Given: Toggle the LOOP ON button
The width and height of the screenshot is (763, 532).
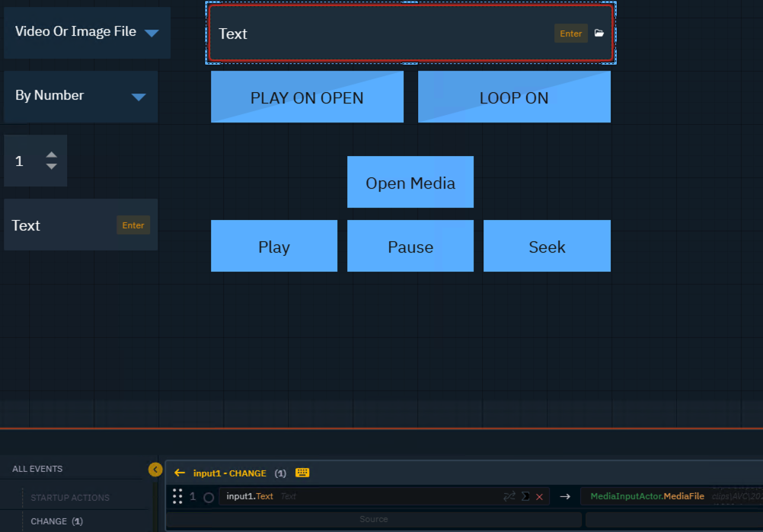Looking at the screenshot, I should (514, 97).
